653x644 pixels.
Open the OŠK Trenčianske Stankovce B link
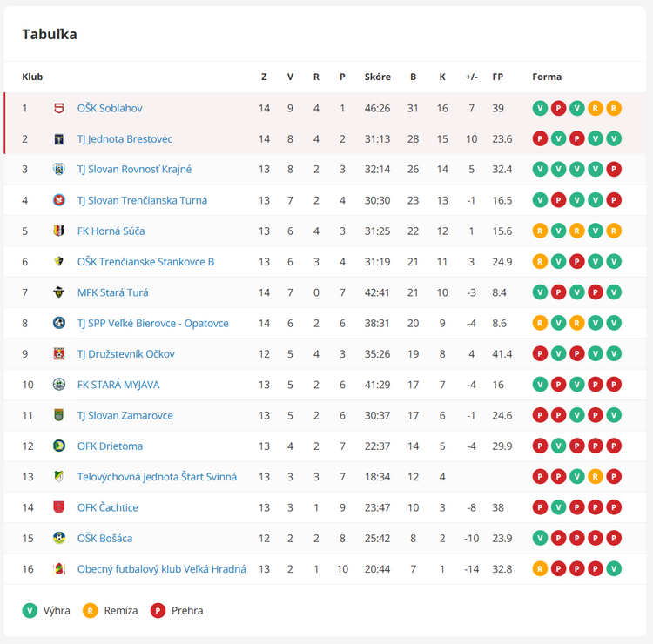[145, 261]
